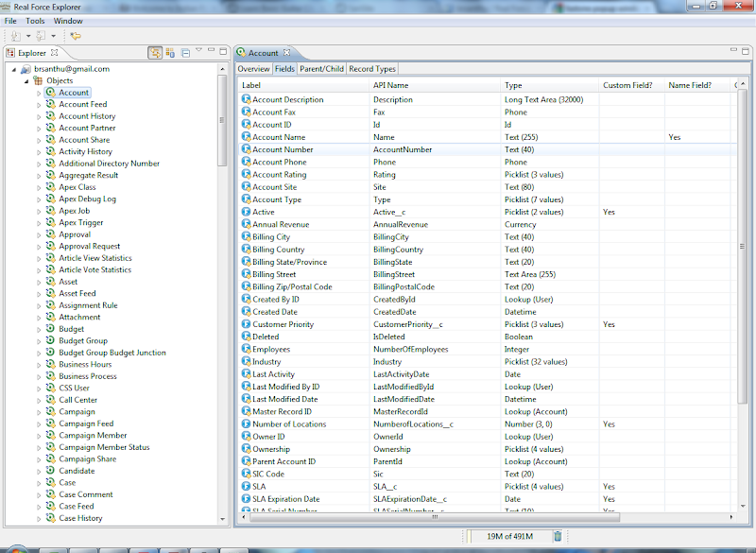The height and width of the screenshot is (553, 756).
Task: Switch to the Parent/Child tab
Action: click(x=321, y=69)
